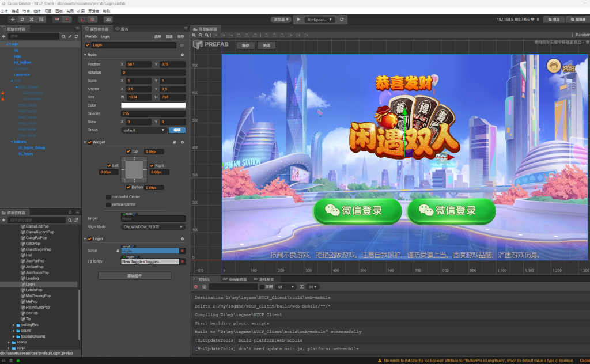Click the Login component gear icon
Viewport: 590px width, 364px height.
(183, 239)
